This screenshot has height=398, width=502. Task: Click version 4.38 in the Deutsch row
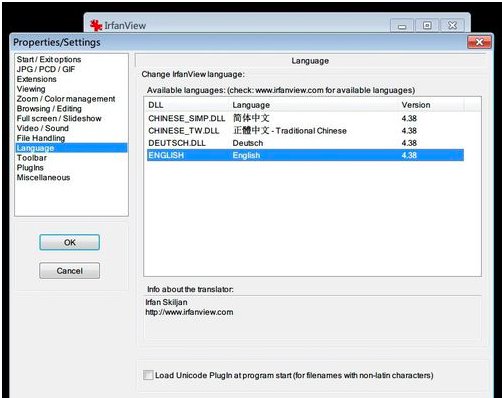tap(409, 143)
